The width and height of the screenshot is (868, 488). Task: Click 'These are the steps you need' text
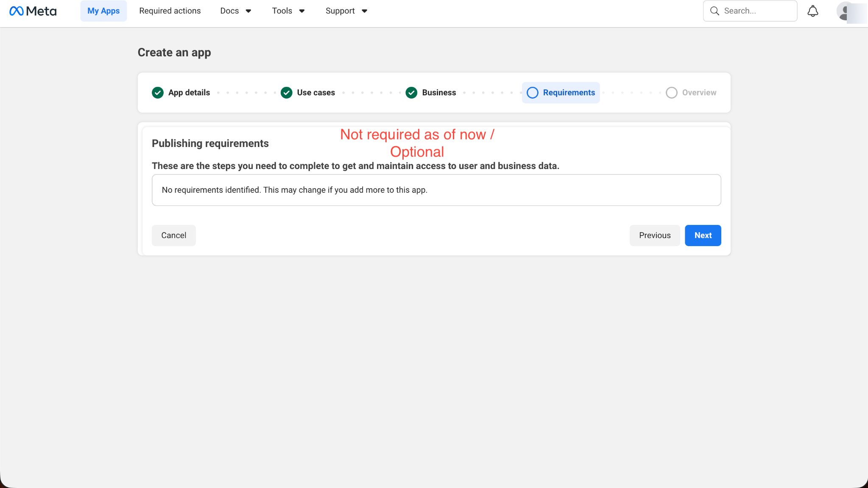(355, 166)
